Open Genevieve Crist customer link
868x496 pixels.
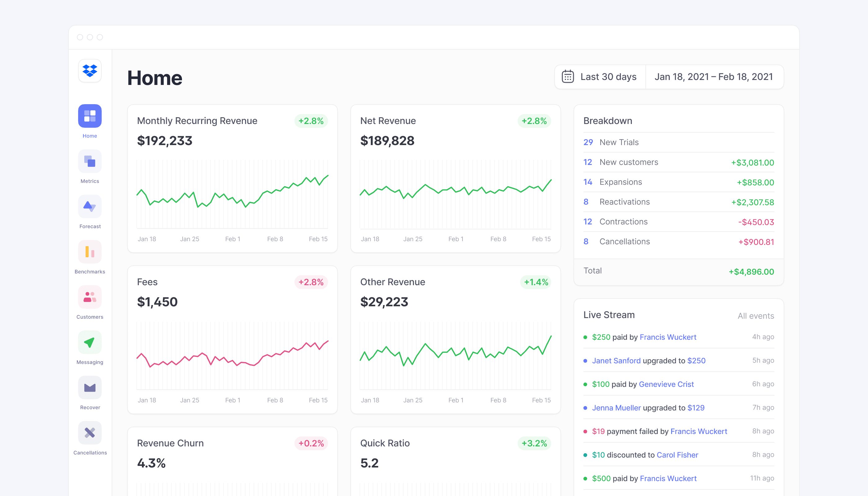click(x=666, y=384)
